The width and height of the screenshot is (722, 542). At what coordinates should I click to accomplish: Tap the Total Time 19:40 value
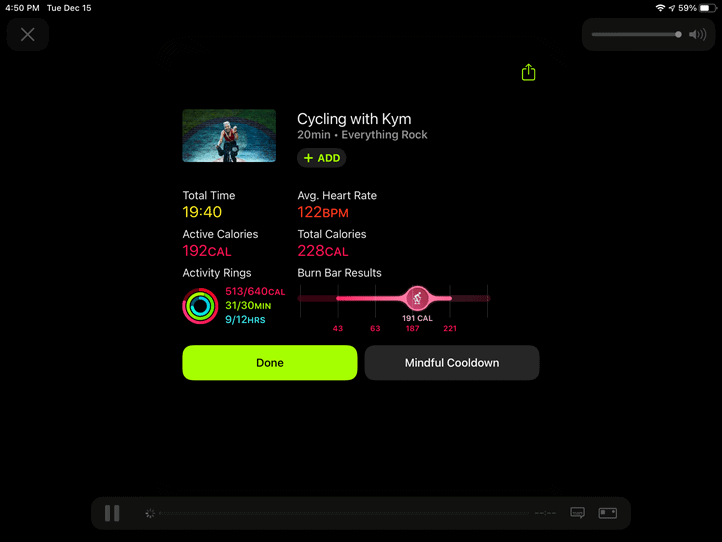click(x=202, y=212)
